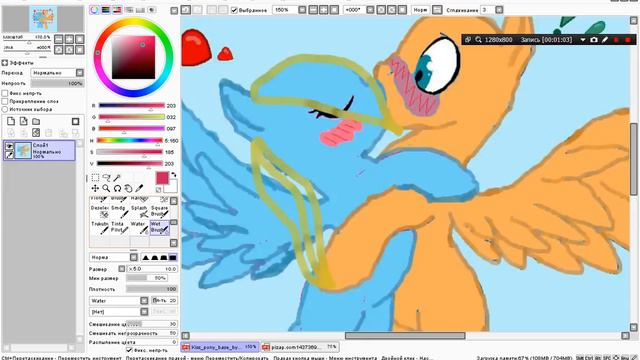Switch to the pizap.com document tab
Screen dimensions: 640x360
(x=300, y=347)
